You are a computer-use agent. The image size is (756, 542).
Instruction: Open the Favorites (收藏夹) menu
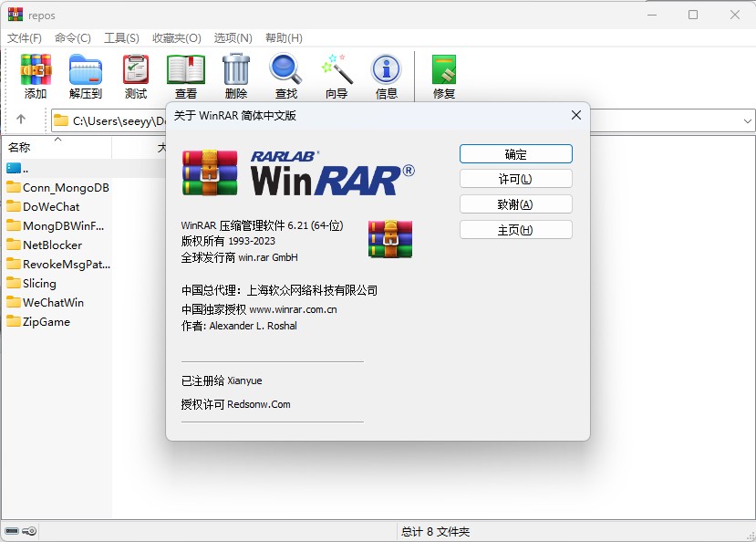click(177, 37)
